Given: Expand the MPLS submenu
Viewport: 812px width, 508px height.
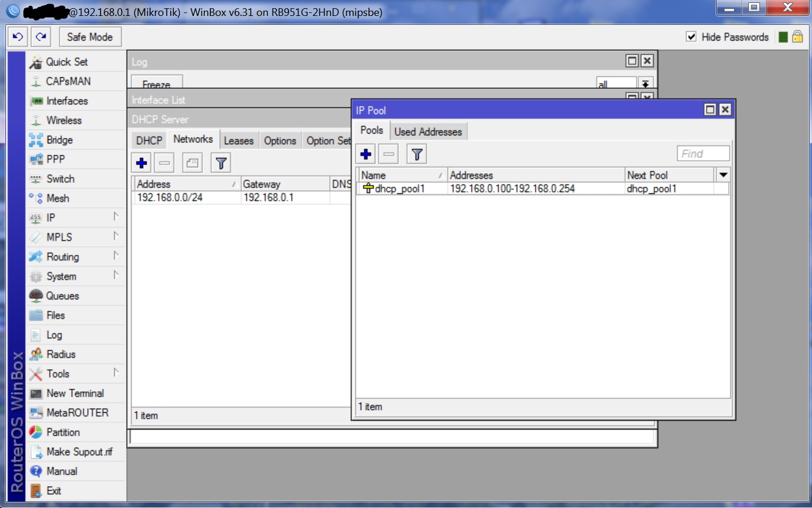Looking at the screenshot, I should click(116, 236).
